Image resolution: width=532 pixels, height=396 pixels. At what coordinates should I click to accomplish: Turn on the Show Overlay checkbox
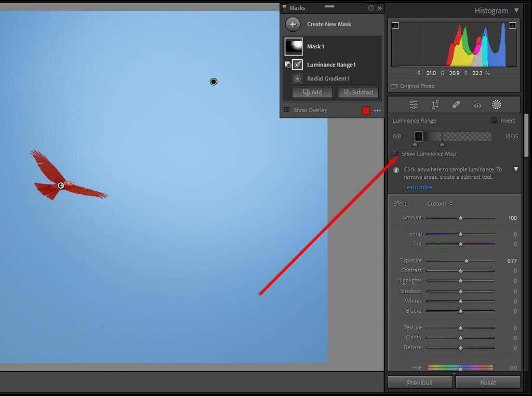[287, 110]
